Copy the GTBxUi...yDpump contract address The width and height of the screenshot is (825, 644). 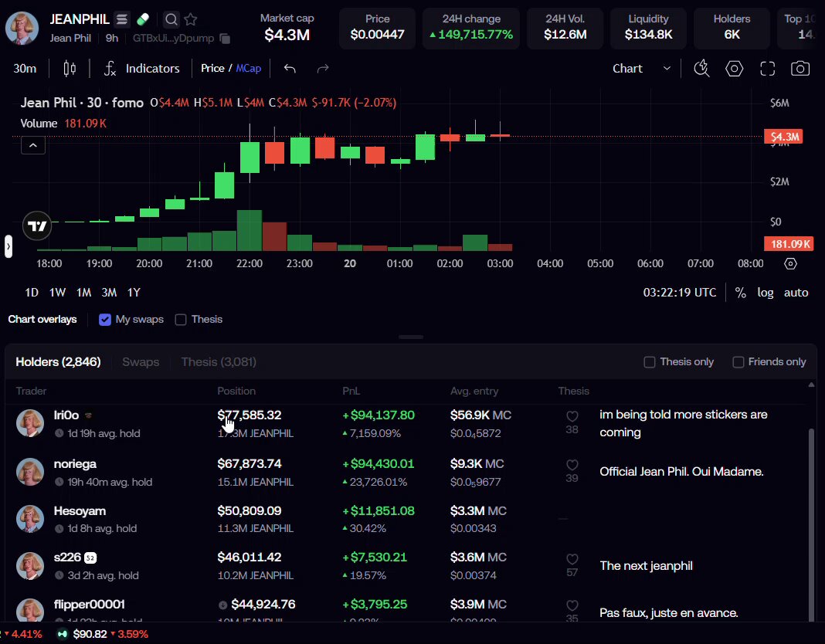click(x=225, y=39)
